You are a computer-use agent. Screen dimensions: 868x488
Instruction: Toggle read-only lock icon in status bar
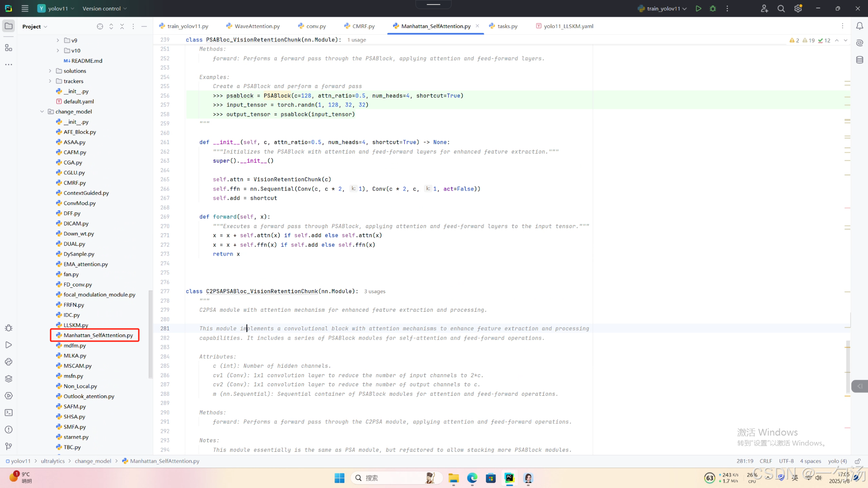(857, 461)
